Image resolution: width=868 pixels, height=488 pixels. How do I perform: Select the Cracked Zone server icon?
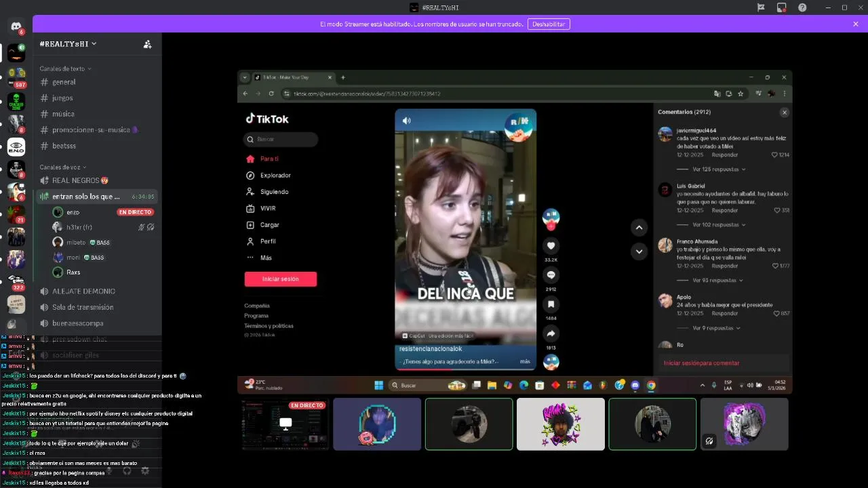click(x=16, y=102)
